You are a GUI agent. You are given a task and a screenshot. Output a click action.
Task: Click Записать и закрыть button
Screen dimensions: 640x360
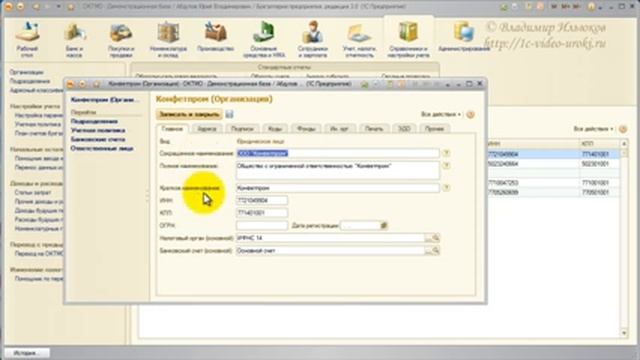coord(189,114)
